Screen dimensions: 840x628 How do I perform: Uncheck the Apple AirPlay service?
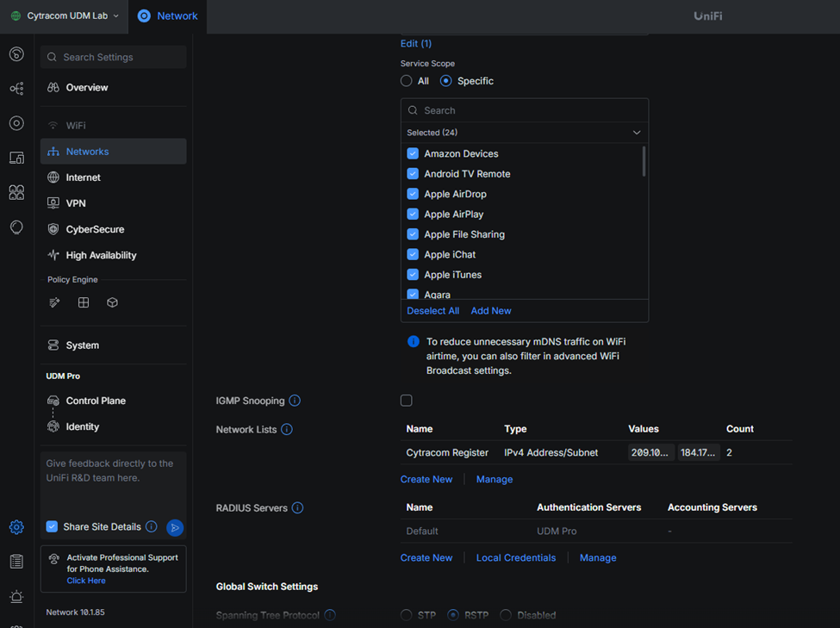(x=413, y=214)
